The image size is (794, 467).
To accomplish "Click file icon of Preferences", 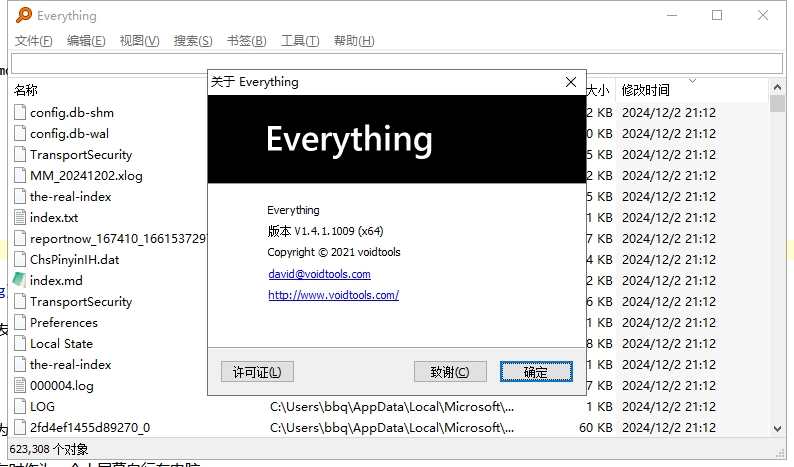I will coord(20,322).
